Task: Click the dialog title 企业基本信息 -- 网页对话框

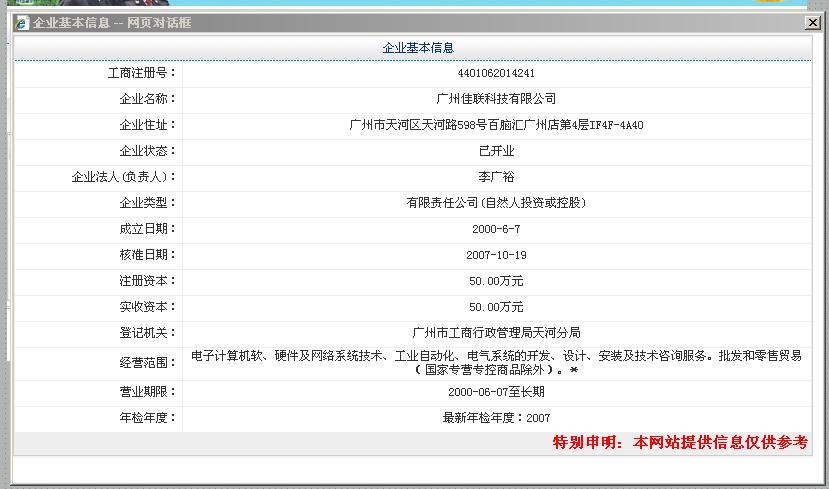Action: click(112, 23)
